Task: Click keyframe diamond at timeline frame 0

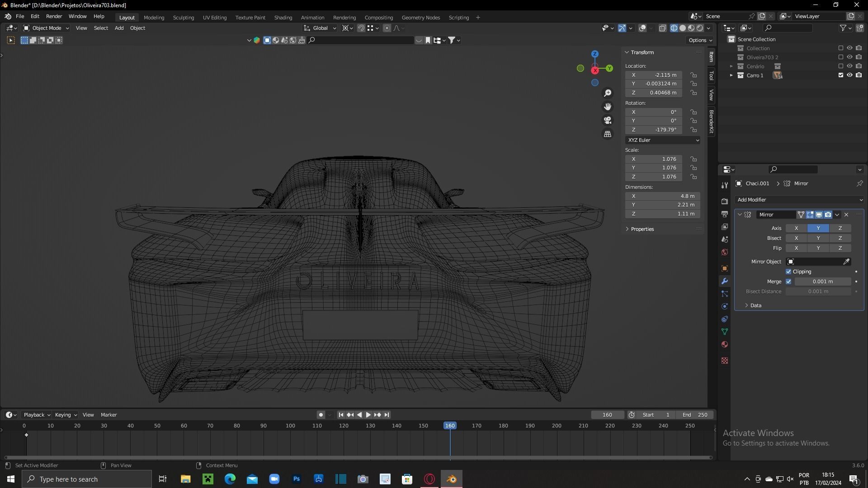Action: (26, 435)
